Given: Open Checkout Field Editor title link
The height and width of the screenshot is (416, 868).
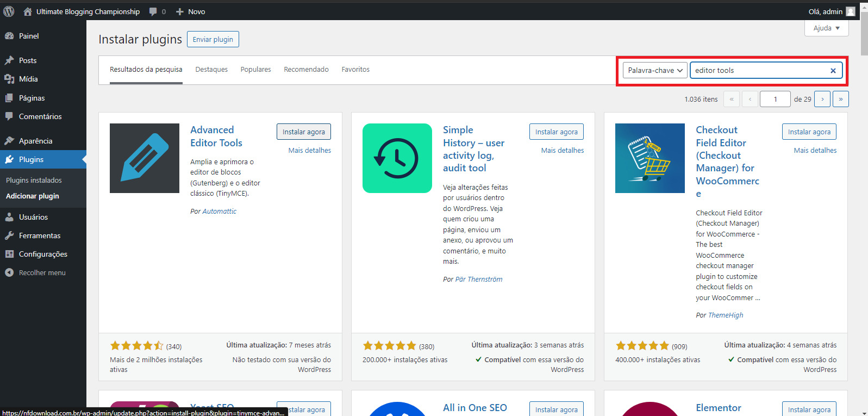Looking at the screenshot, I should tap(727, 162).
